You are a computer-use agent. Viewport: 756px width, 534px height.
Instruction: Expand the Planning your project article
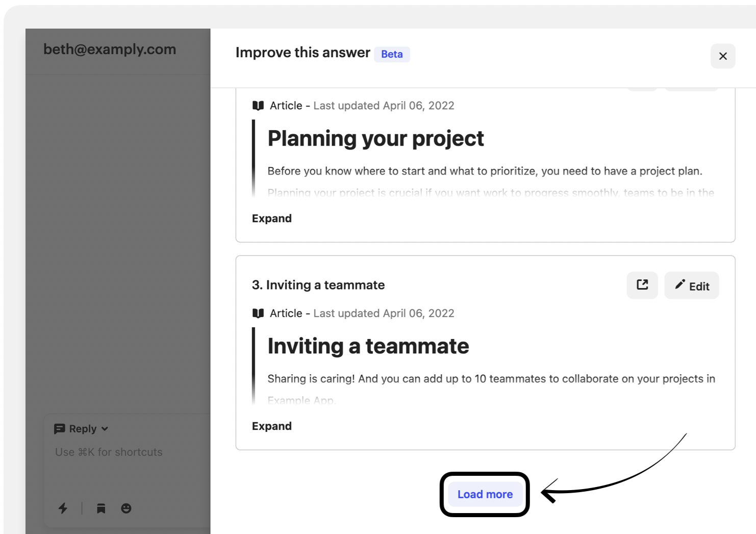(x=271, y=219)
